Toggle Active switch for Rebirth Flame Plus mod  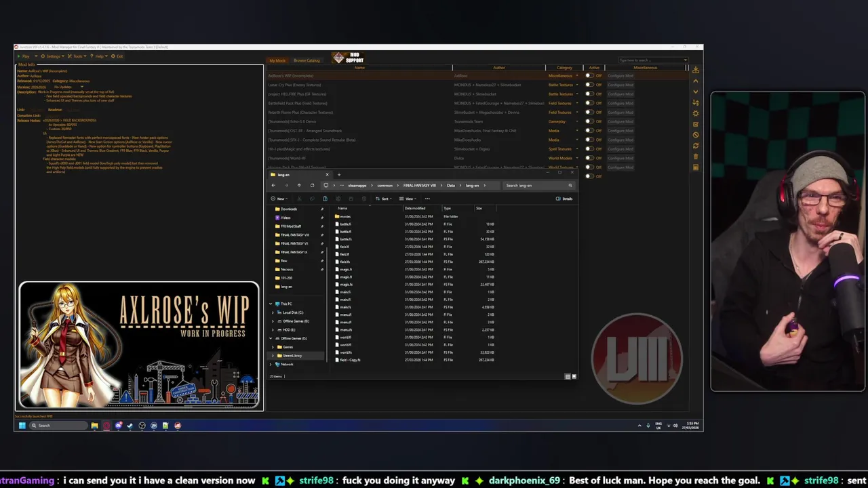[x=590, y=113]
